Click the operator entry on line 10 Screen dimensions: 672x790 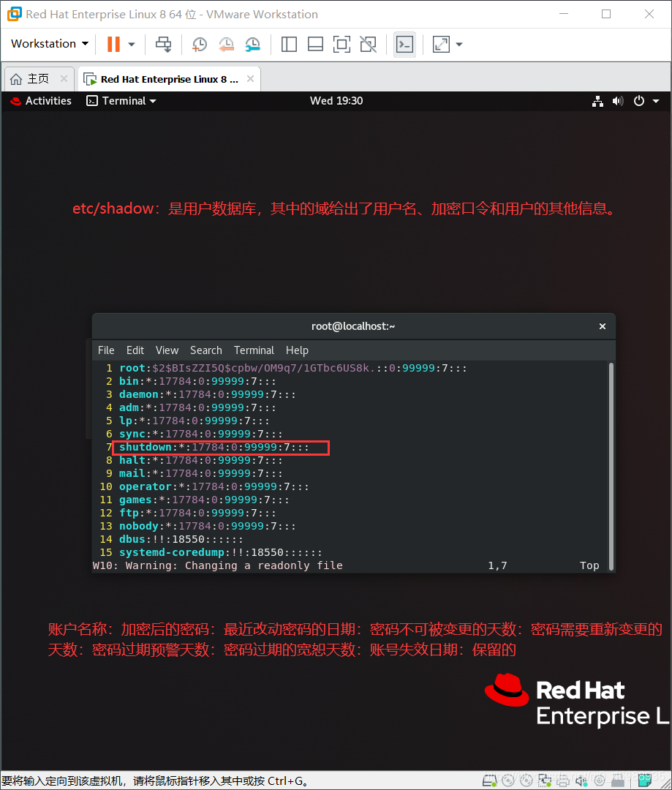pyautogui.click(x=214, y=486)
